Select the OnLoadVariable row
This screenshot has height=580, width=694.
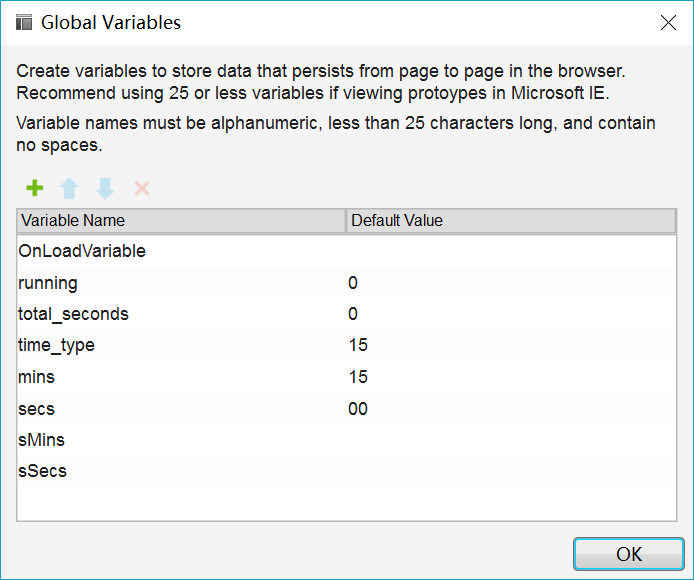(x=347, y=251)
